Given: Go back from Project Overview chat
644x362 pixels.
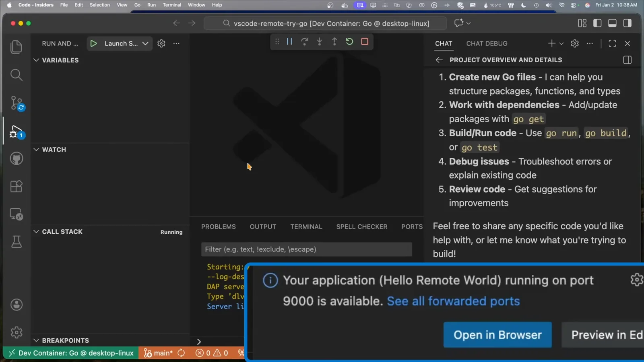Looking at the screenshot, I should click(439, 60).
